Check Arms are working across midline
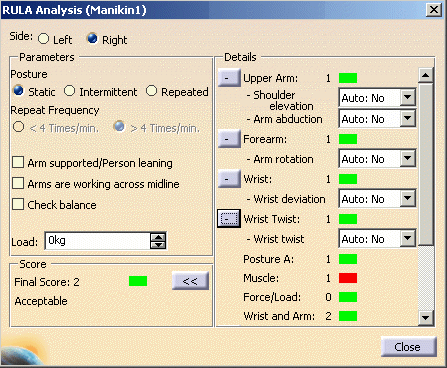The width and height of the screenshot is (447, 368). pos(18,183)
